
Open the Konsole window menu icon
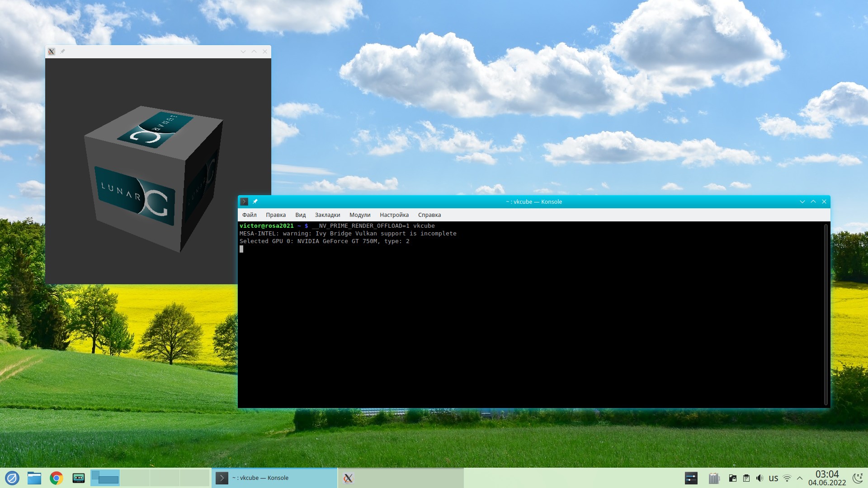[244, 202]
